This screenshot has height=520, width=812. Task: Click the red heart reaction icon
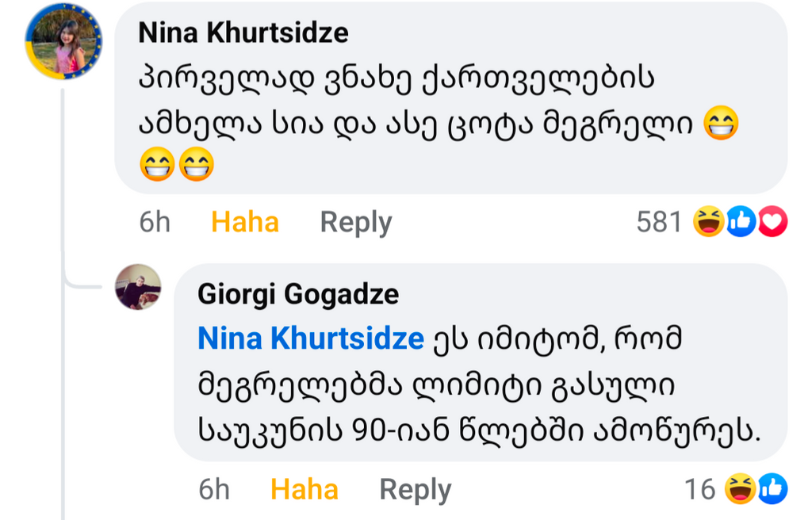772,222
